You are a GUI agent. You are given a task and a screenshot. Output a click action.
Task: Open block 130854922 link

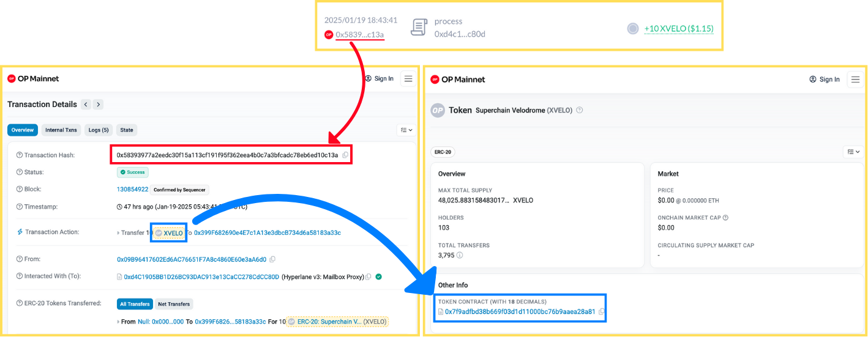pos(132,190)
